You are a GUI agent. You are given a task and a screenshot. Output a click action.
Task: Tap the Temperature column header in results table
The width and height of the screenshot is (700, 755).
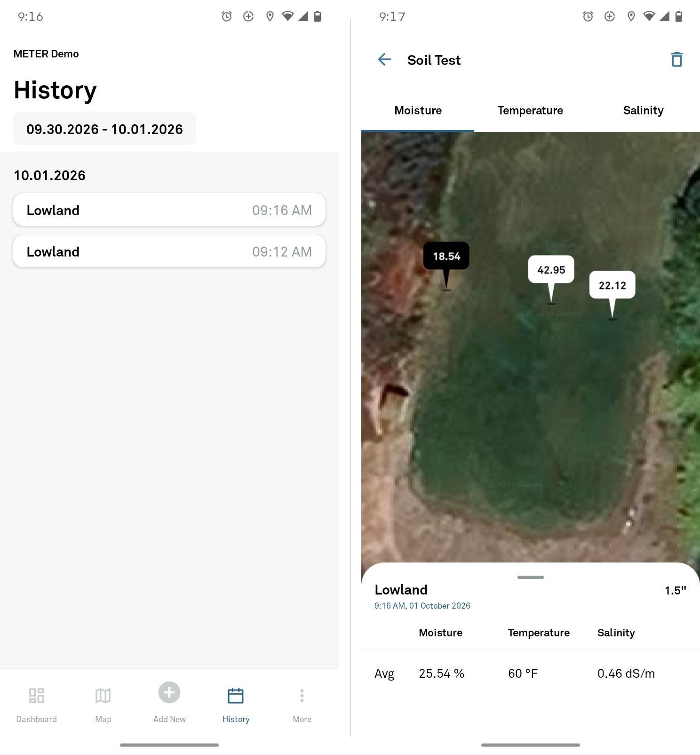click(539, 633)
